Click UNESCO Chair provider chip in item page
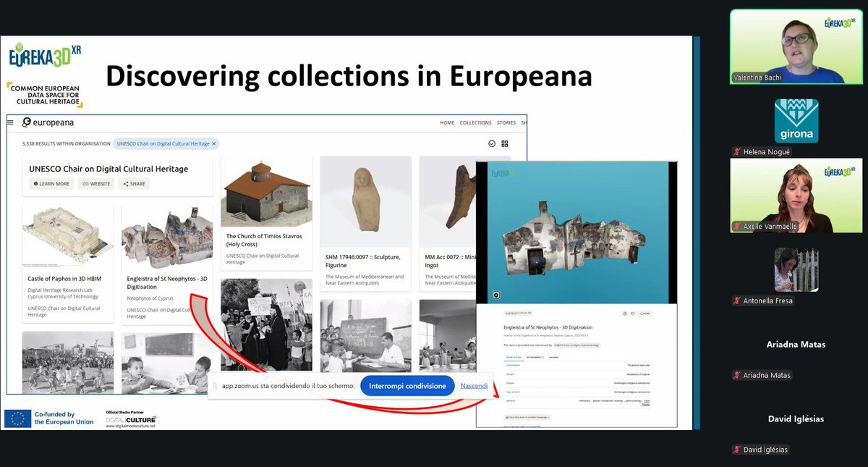The width and height of the screenshot is (868, 467). [578, 345]
